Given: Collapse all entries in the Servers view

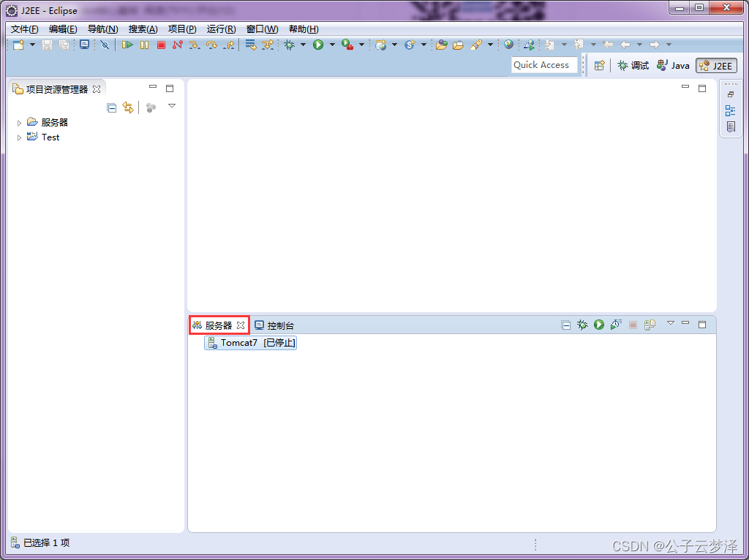Looking at the screenshot, I should click(565, 325).
